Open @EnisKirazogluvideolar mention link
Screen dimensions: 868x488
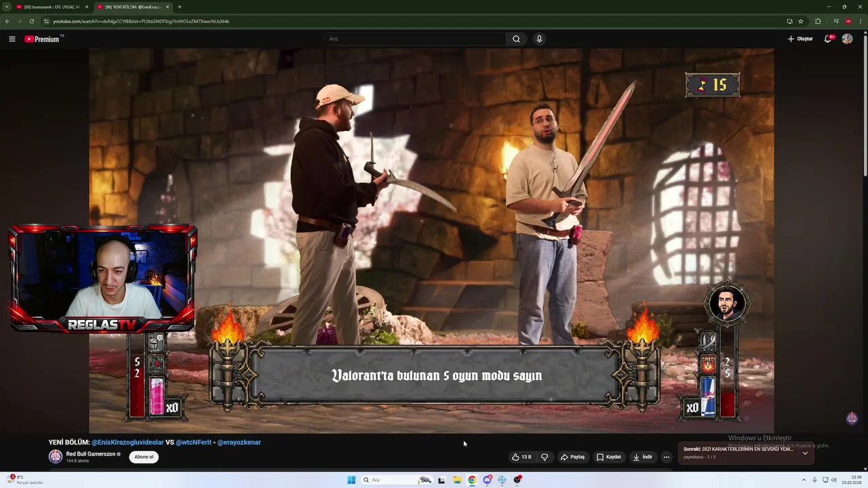coord(127,442)
